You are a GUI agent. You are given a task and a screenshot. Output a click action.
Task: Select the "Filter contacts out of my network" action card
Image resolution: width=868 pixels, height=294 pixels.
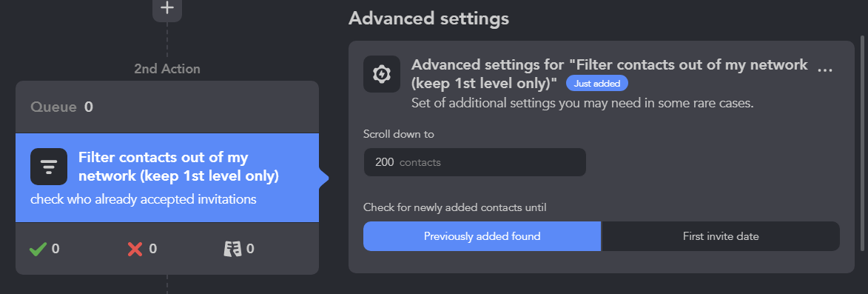167,178
